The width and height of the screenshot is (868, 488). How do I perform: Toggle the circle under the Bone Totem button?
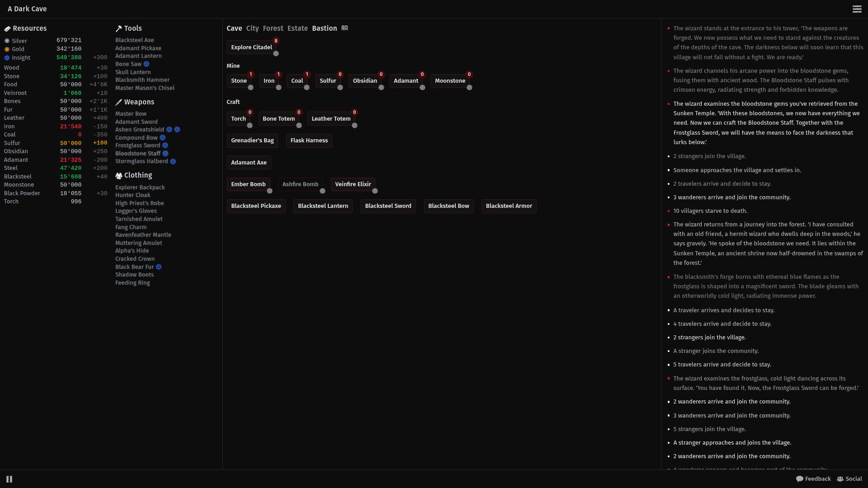[x=299, y=126]
